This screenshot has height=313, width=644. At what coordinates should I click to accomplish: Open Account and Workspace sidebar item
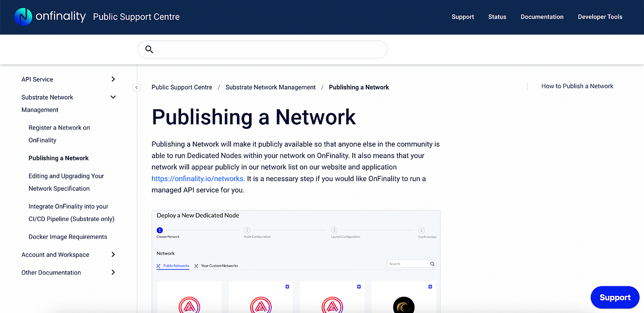(55, 255)
